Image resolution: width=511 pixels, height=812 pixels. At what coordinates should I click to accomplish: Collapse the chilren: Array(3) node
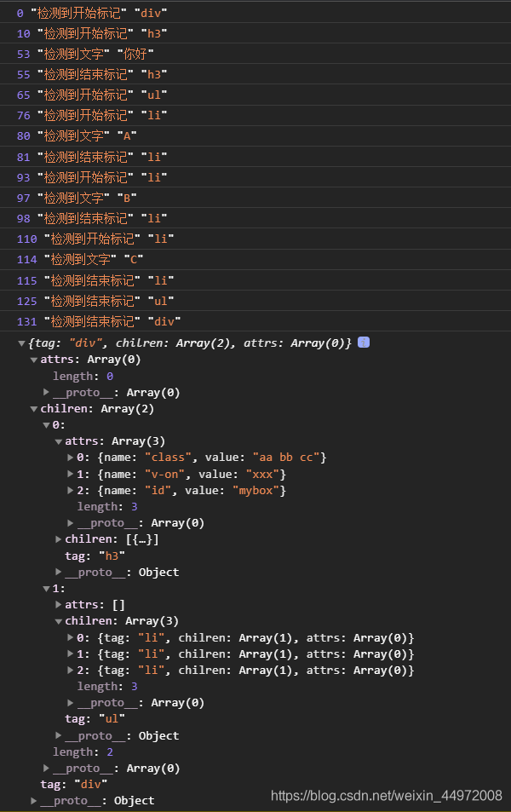pyautogui.click(x=59, y=621)
